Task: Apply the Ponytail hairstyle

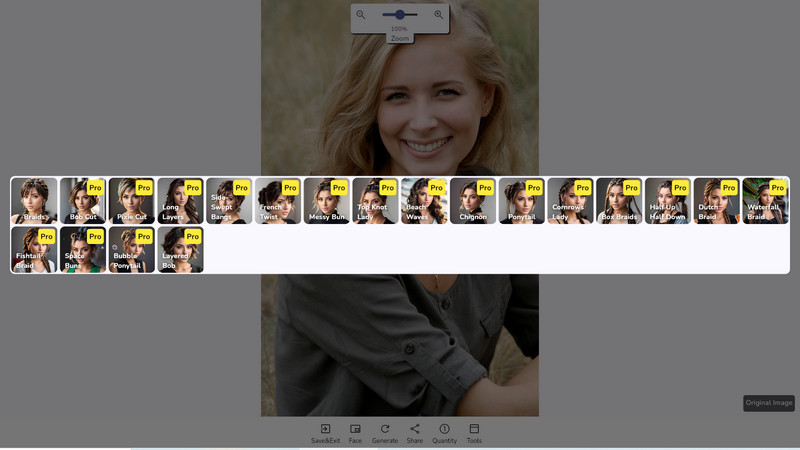Action: tap(521, 201)
